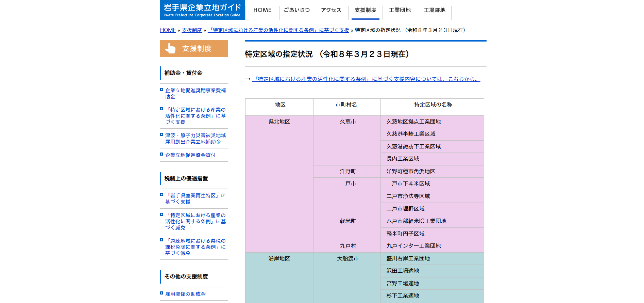Click the 二戸市 table cell
Screen dimensions: 644x303
click(x=347, y=196)
